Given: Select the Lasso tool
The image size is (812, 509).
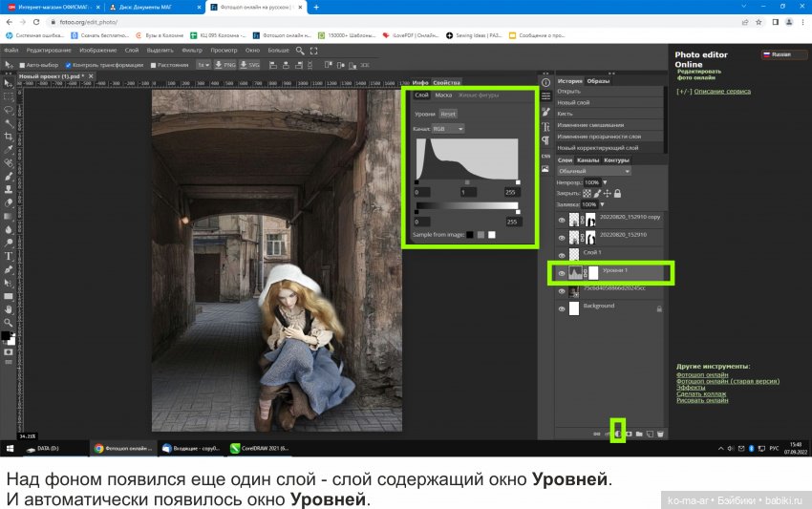Looking at the screenshot, I should 9,110.
